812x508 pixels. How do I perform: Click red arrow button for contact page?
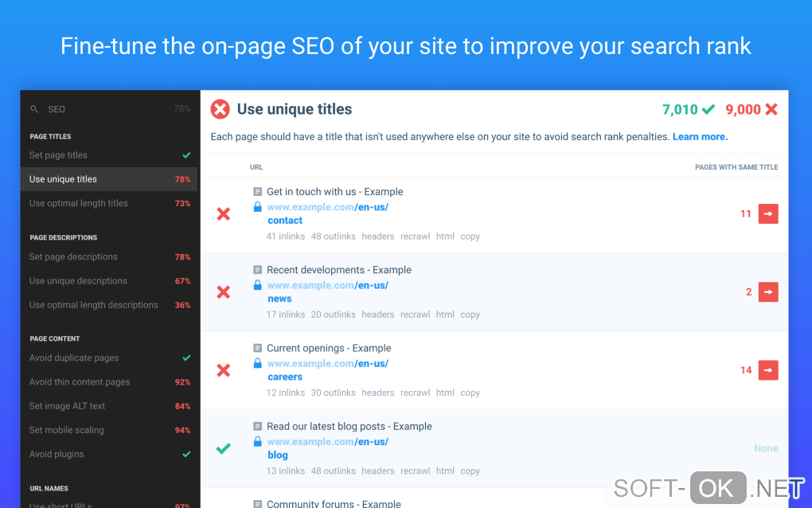[x=768, y=214]
